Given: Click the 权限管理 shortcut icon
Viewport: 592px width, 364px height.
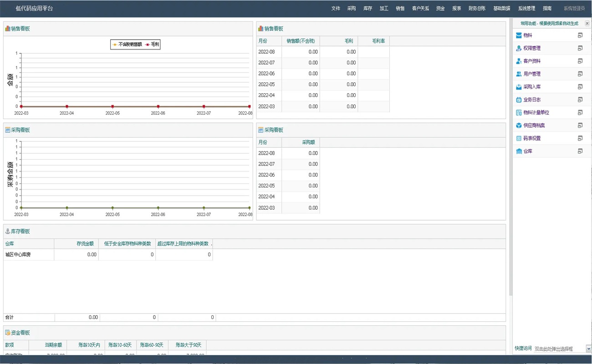Looking at the screenshot, I should point(519,48).
